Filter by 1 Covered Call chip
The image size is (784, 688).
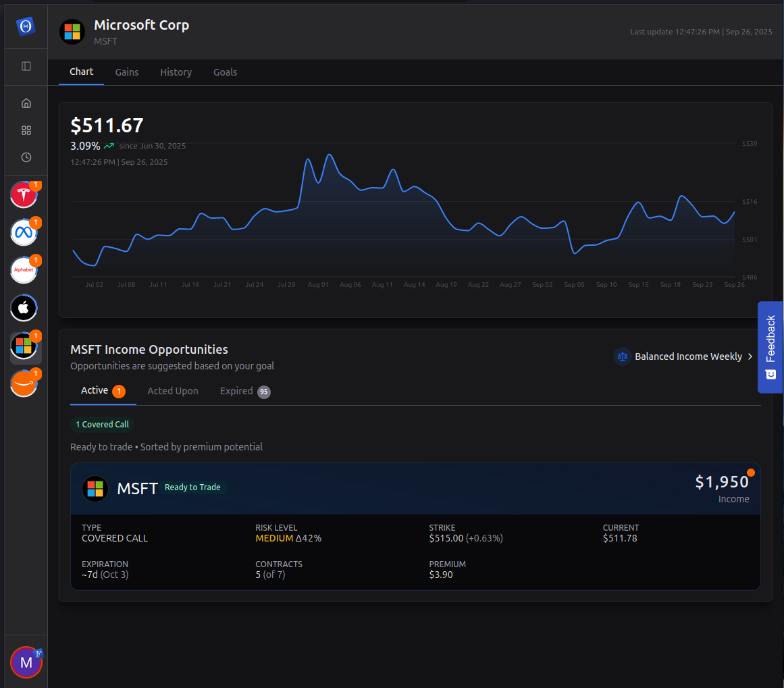tap(102, 425)
